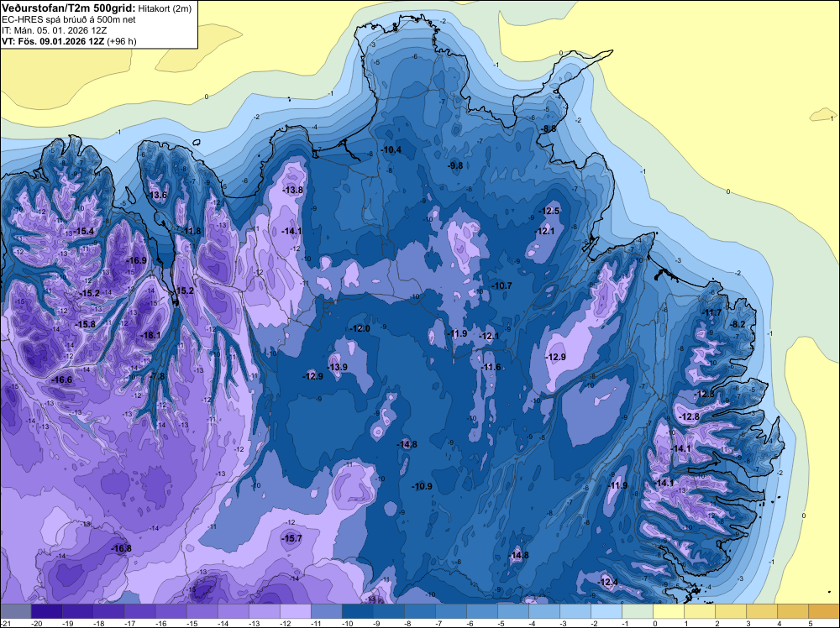Click the -15.8 temperature value
Viewport: 840px width, 628px height.
click(x=85, y=324)
